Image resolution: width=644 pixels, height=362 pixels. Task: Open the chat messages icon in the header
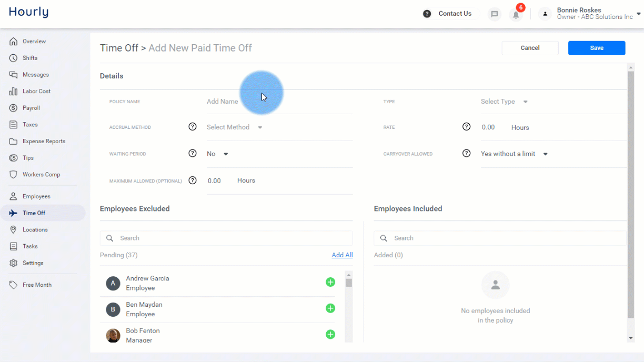[x=494, y=14]
